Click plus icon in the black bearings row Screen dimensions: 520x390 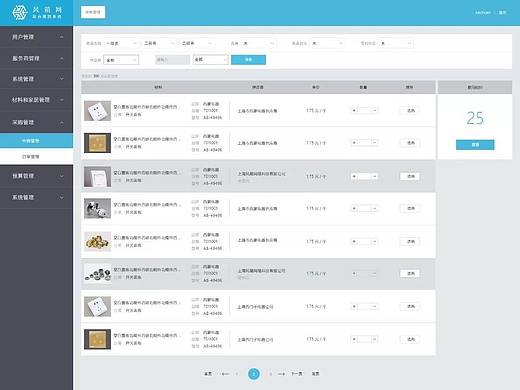click(x=354, y=274)
